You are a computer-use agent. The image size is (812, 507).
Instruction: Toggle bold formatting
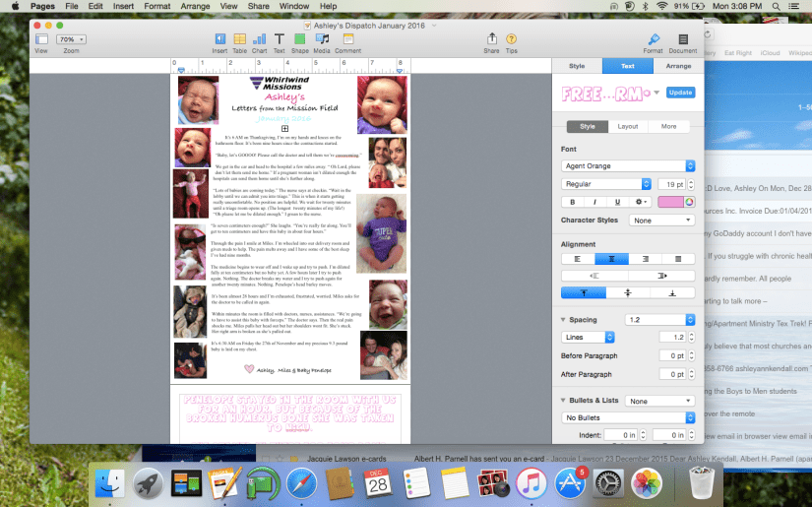(572, 202)
